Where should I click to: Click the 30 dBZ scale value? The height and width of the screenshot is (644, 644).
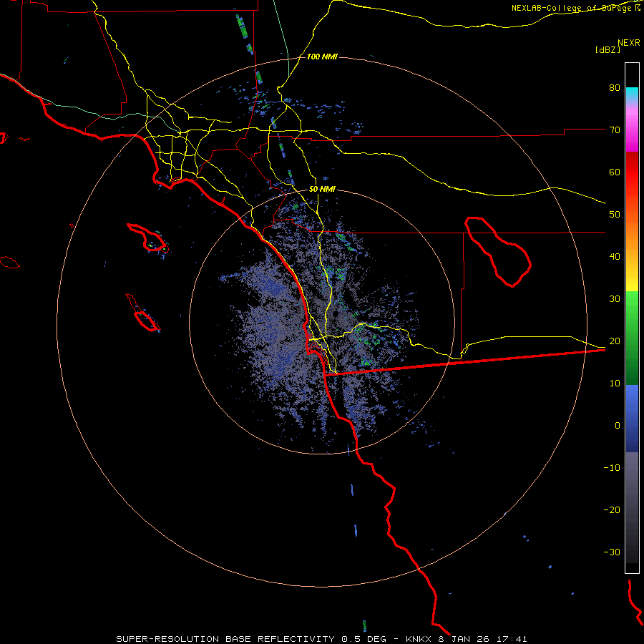pyautogui.click(x=615, y=299)
